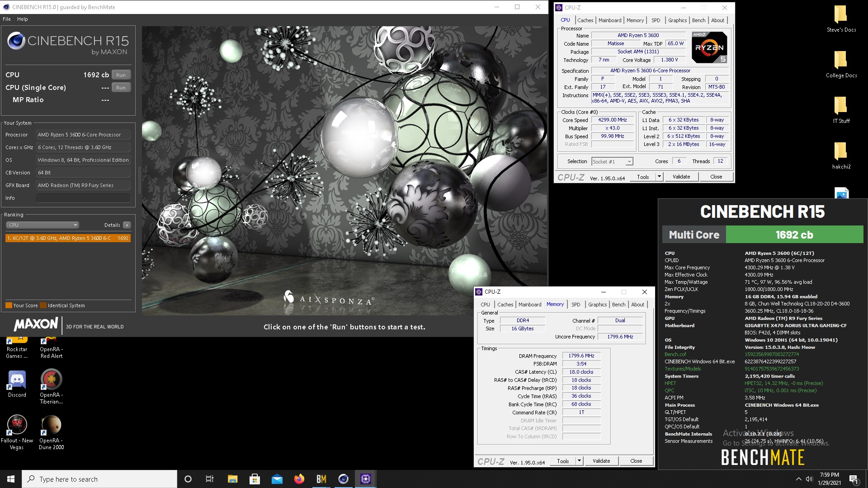The width and height of the screenshot is (868, 488).
Task: Launch OpenRA - Tiberian shortcut
Action: tap(51, 386)
